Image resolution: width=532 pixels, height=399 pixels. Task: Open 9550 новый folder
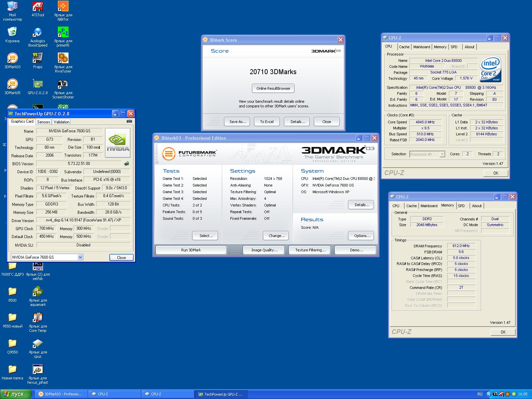pyautogui.click(x=12, y=320)
